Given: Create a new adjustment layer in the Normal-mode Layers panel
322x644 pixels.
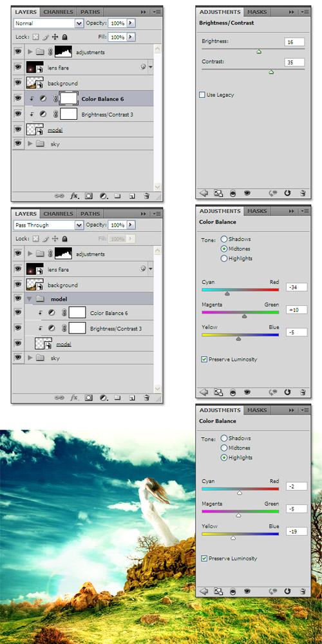Looking at the screenshot, I should [x=104, y=196].
